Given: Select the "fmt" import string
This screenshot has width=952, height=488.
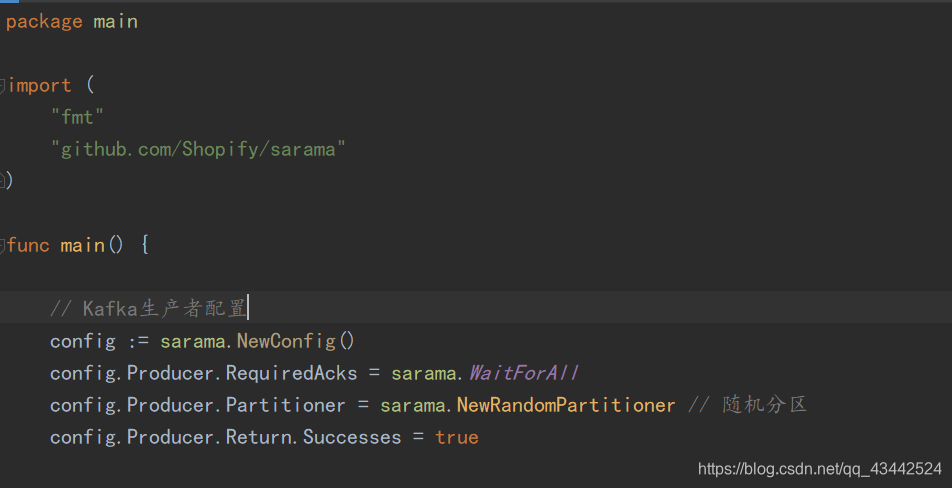Looking at the screenshot, I should coord(77,117).
